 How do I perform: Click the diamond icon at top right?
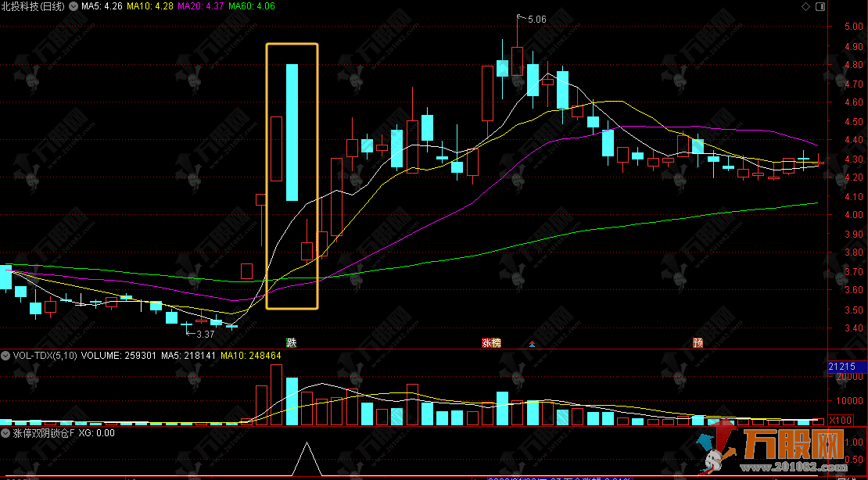tap(805, 6)
